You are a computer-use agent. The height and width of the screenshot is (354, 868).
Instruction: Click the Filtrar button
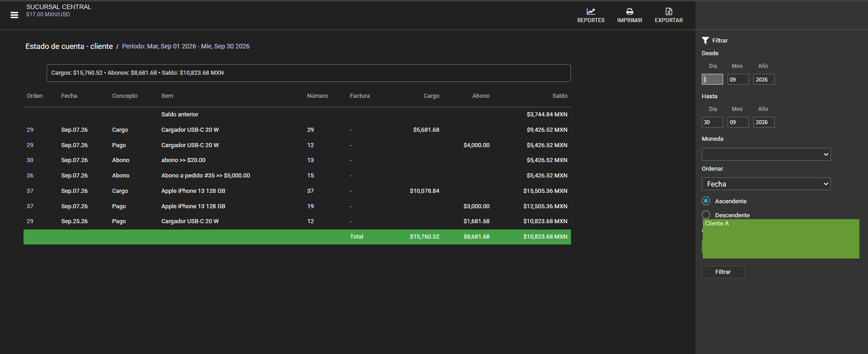pos(723,272)
